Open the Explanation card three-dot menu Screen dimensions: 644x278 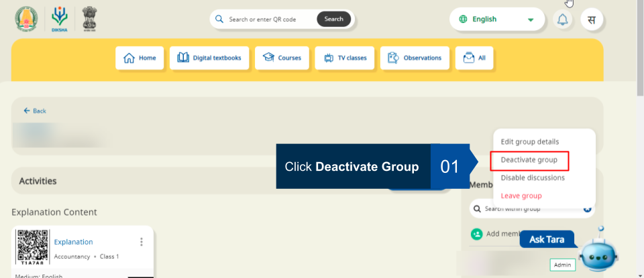click(141, 242)
